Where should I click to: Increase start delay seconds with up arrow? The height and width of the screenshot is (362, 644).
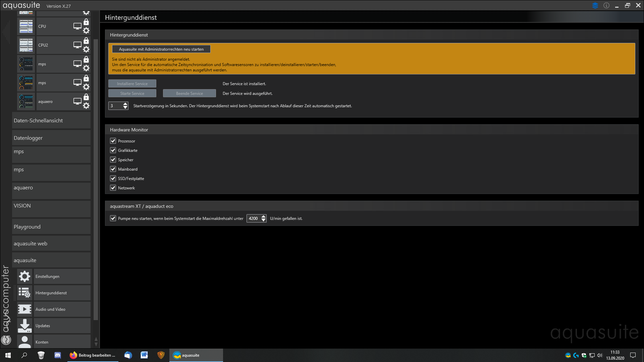tap(125, 104)
